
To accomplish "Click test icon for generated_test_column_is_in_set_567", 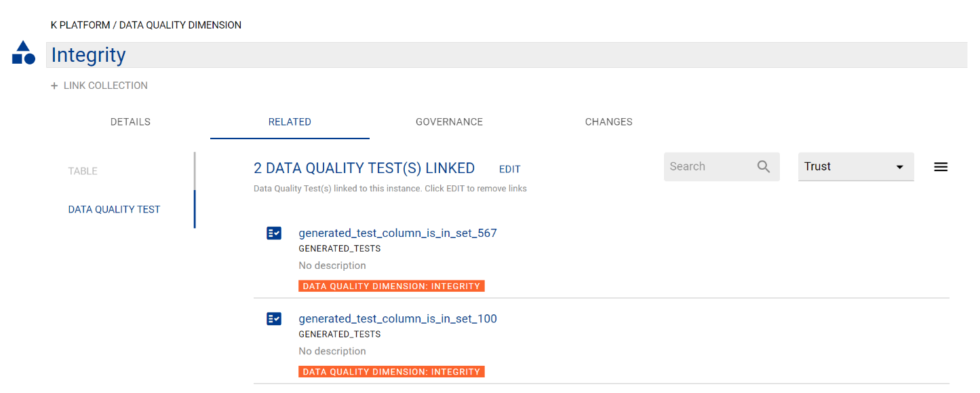I will (x=274, y=233).
